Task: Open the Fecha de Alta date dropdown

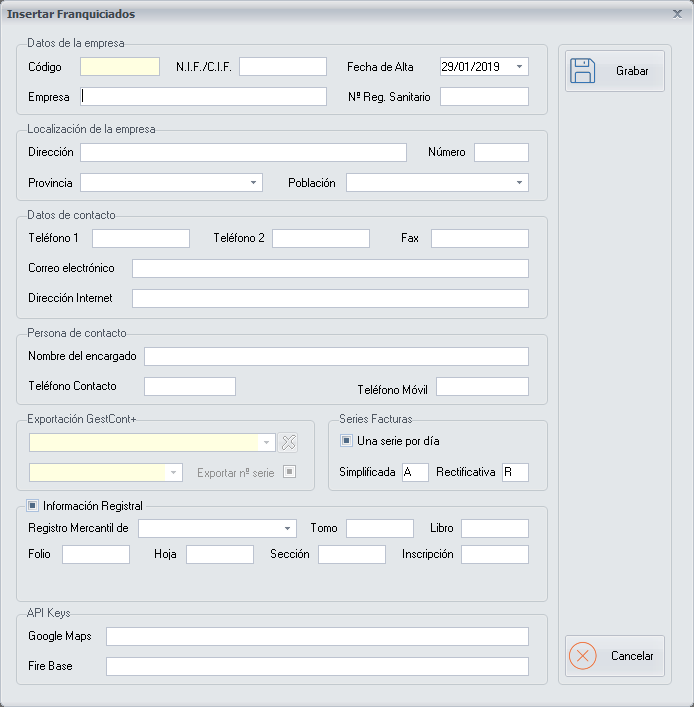Action: click(x=520, y=67)
